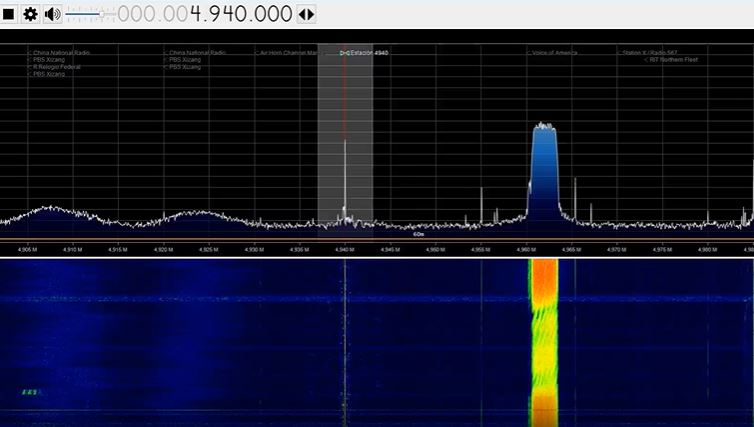Image resolution: width=754 pixels, height=427 pixels.
Task: Click the 4.950 M frequency axis label
Action: pyautogui.click(x=435, y=250)
